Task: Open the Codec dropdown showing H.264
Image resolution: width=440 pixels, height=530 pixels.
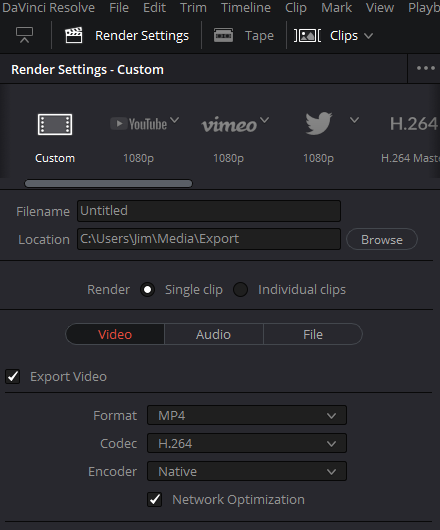Action: (247, 443)
